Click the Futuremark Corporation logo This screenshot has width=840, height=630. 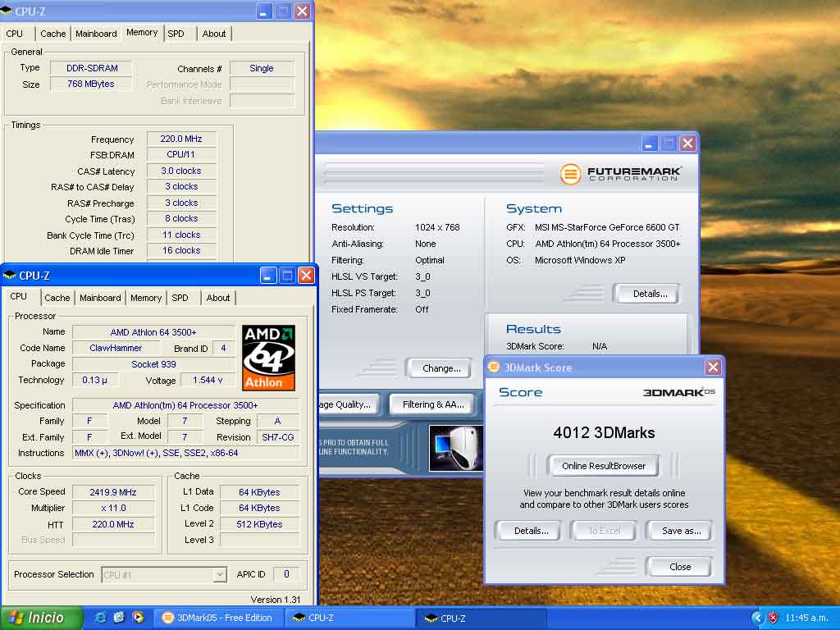tap(621, 174)
